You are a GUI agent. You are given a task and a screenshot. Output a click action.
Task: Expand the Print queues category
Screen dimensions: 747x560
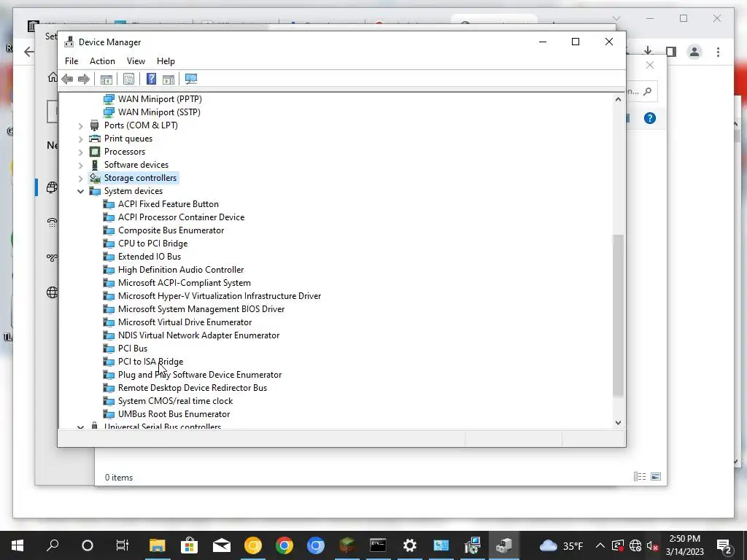coord(80,139)
